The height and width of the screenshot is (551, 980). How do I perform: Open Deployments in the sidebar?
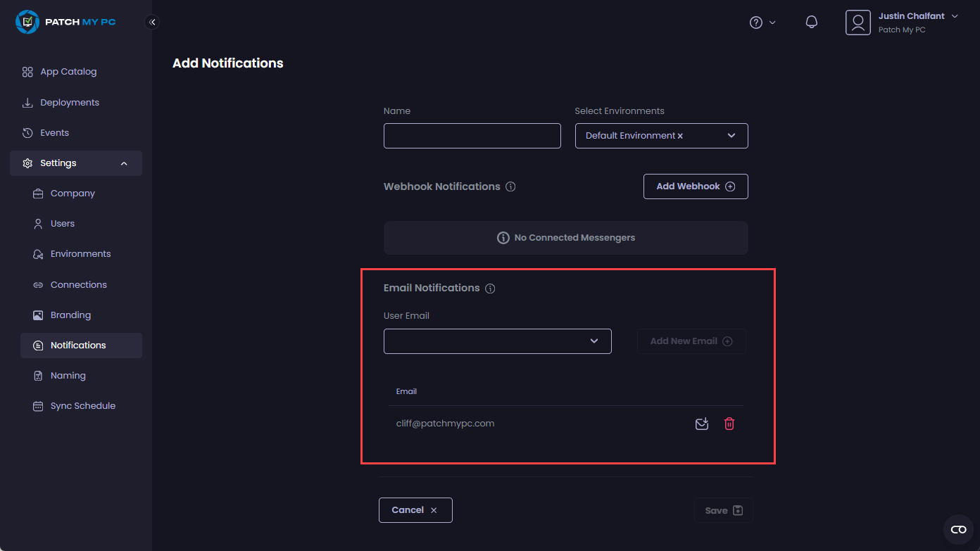tap(69, 103)
